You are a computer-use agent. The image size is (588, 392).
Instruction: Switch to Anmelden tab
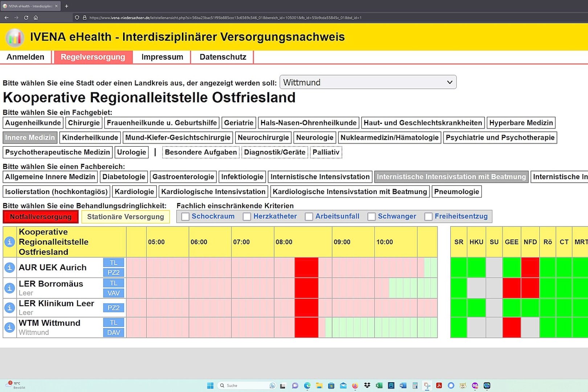25,57
